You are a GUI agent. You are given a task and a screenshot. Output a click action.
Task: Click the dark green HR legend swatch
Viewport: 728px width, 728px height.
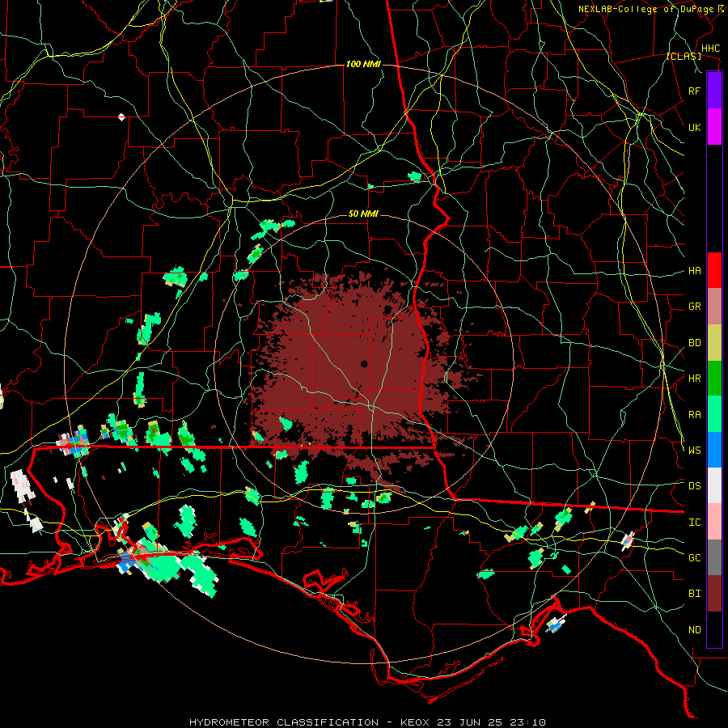pos(714,379)
